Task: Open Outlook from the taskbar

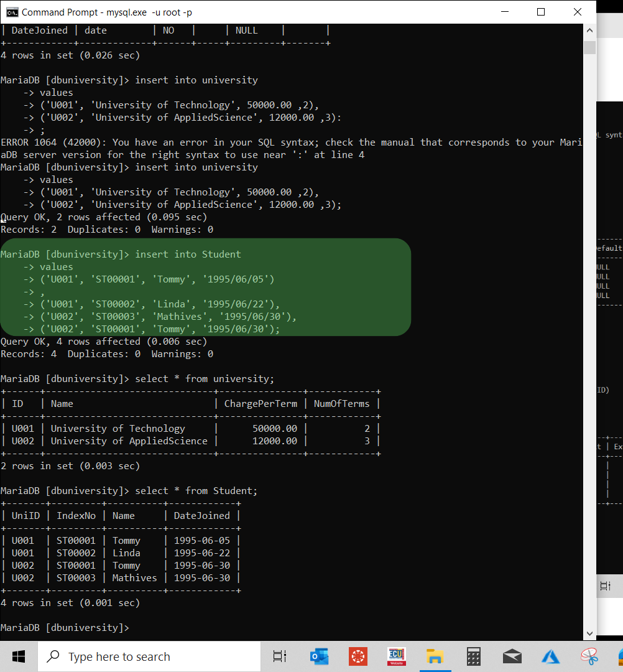Action: pyautogui.click(x=320, y=656)
